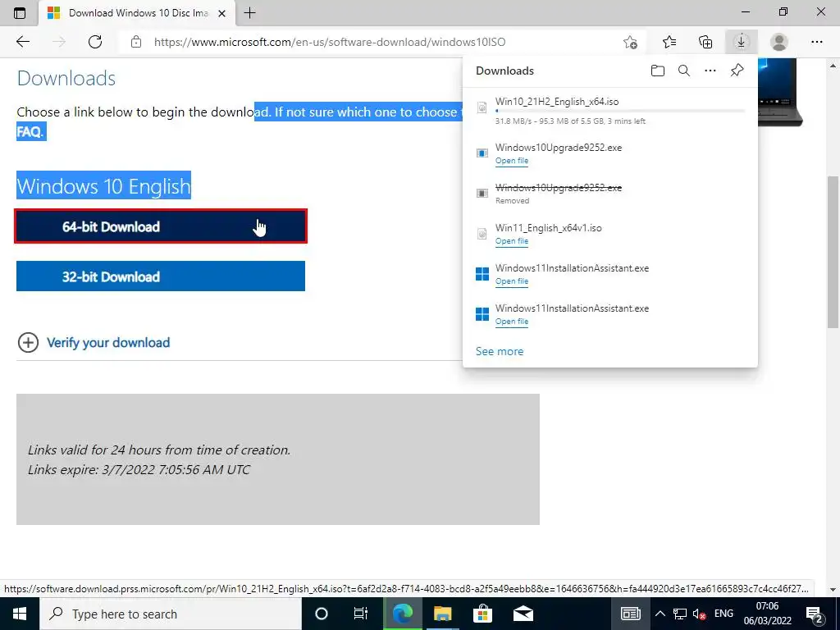Viewport: 840px width, 630px height.
Task: Open downloads folder from Downloads panel
Action: click(x=658, y=71)
